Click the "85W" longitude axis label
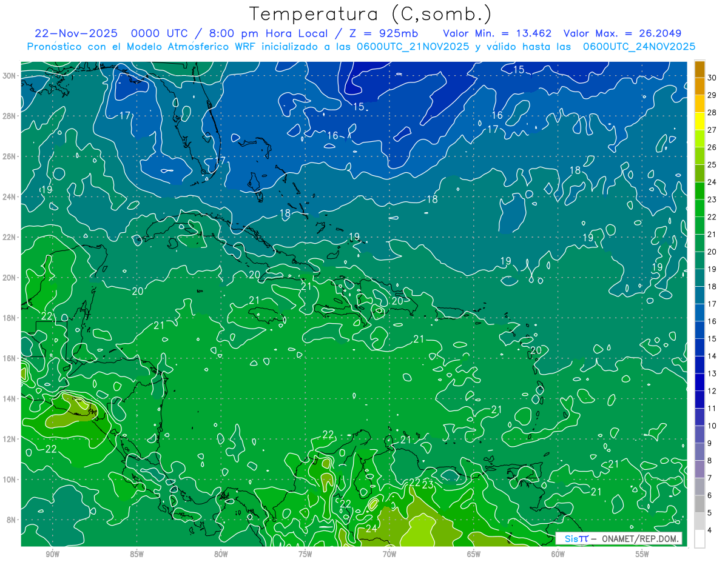The image size is (728, 562). [136, 554]
